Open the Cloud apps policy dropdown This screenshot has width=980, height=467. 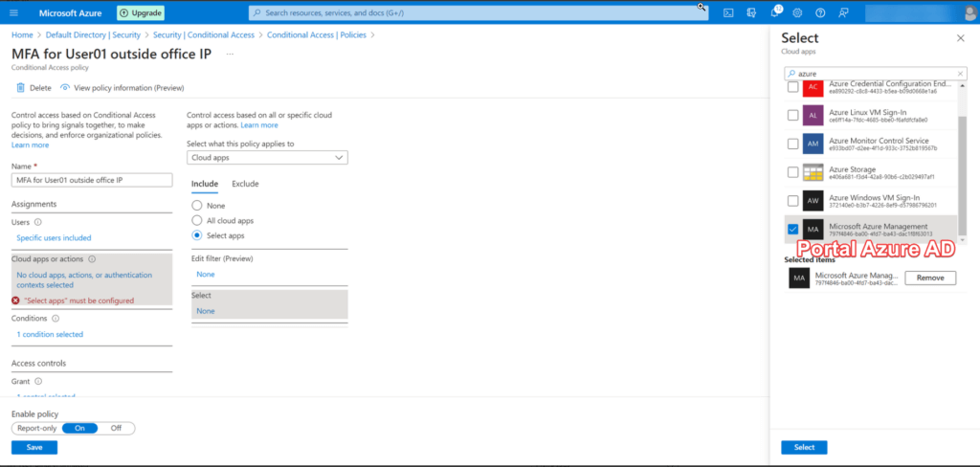pos(268,158)
